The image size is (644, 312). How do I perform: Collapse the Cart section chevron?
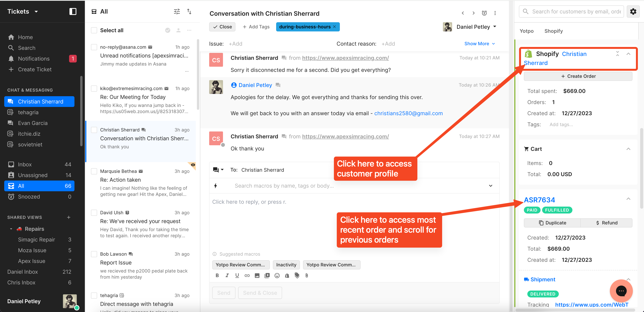point(628,149)
